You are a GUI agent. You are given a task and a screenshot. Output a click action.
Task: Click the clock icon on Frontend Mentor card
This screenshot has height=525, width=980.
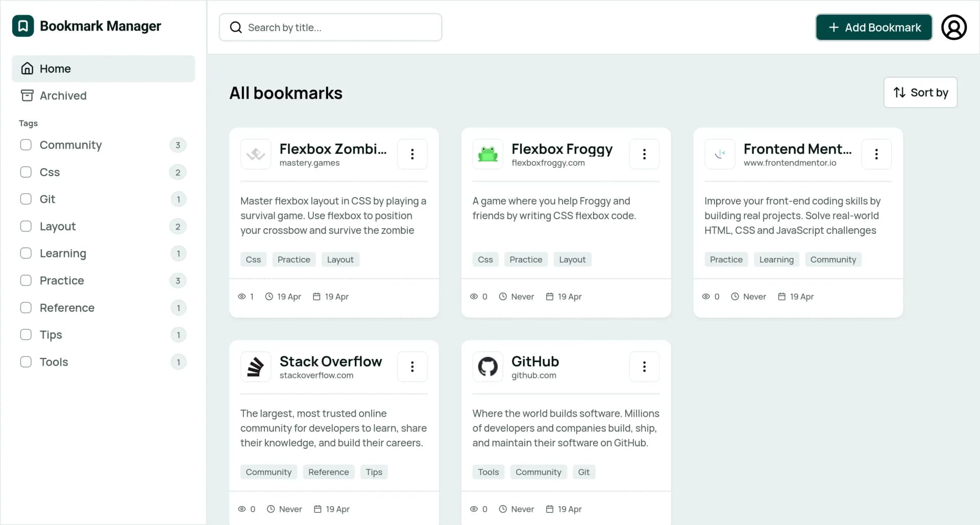coord(735,297)
